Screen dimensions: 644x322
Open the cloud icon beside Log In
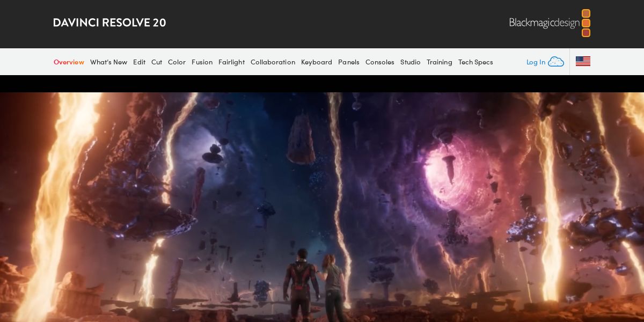point(556,62)
